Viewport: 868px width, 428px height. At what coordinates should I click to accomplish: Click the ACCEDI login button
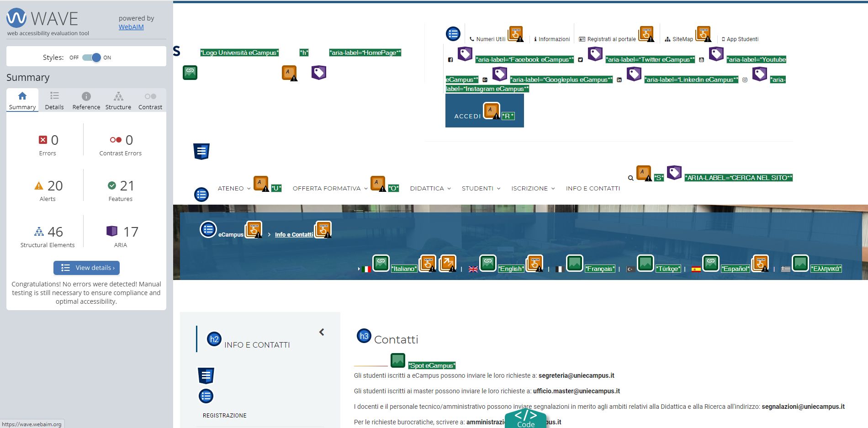(467, 116)
